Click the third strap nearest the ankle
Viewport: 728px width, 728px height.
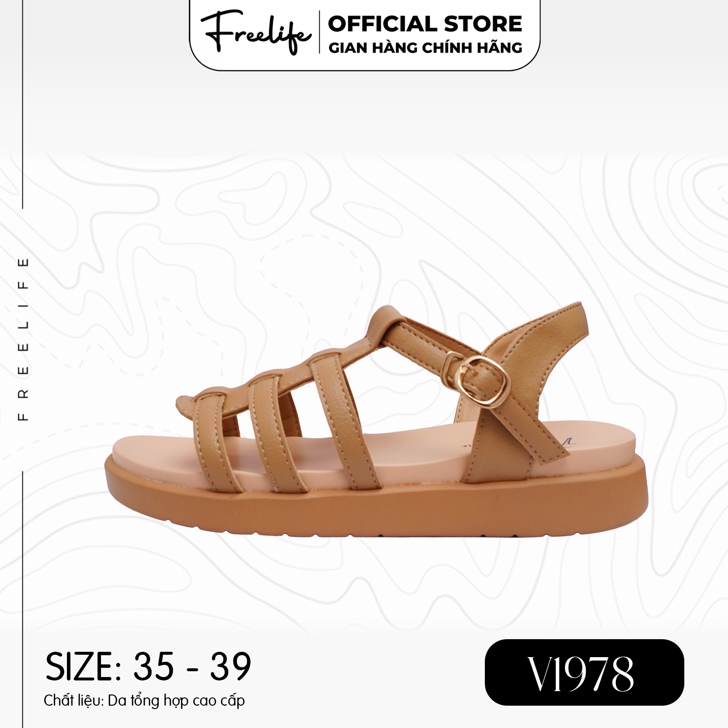pos(345,421)
